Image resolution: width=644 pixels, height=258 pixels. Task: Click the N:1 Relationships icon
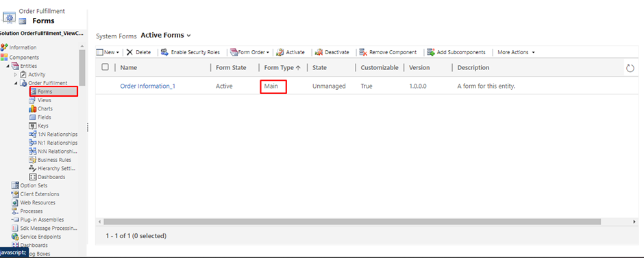32,143
